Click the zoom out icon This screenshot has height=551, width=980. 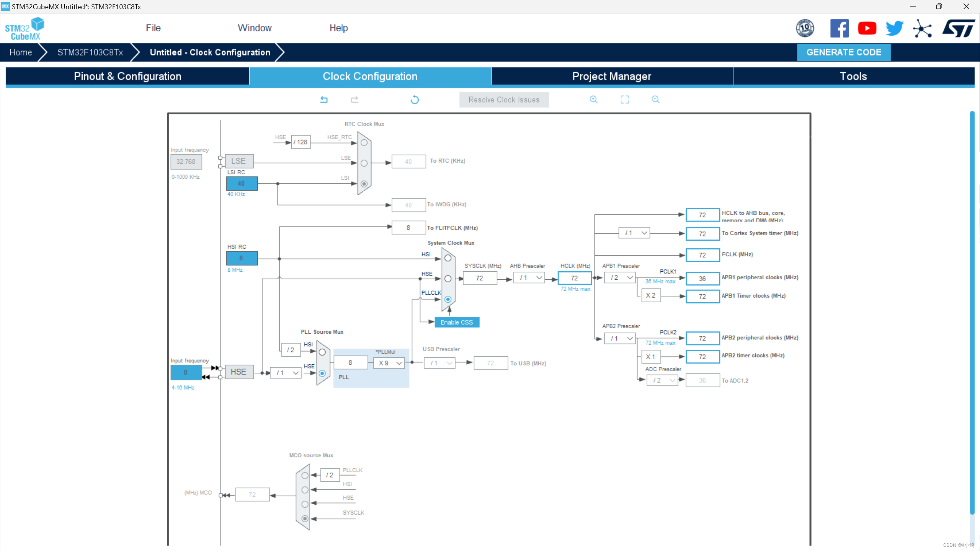[x=656, y=99]
